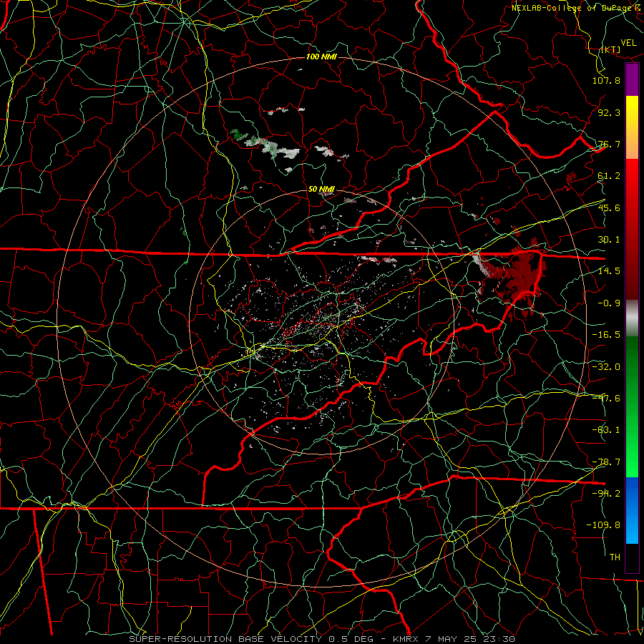644x644 pixels.
Task: Click the 107.8 value on velocity scale
Action: pyautogui.click(x=606, y=80)
